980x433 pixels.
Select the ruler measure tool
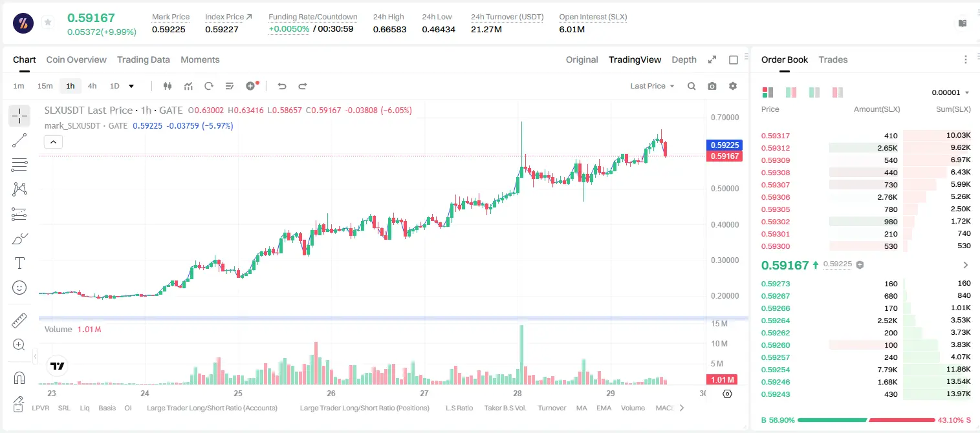coord(19,321)
